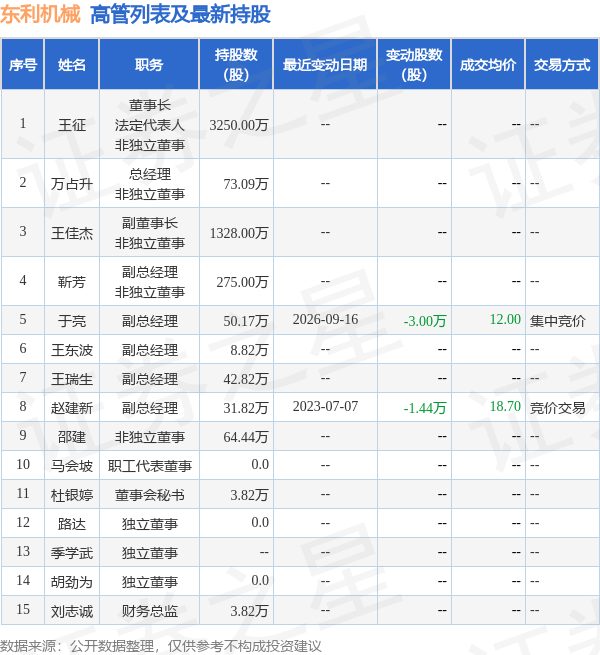Select the green -3.00万 change value
This screenshot has height=655, width=600.
(x=425, y=320)
